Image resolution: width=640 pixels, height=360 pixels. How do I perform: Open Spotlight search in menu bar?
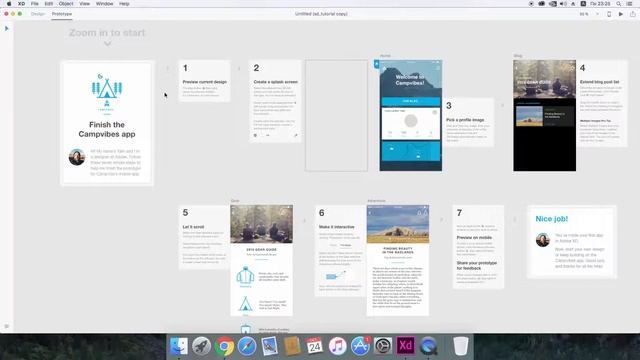[619, 4]
